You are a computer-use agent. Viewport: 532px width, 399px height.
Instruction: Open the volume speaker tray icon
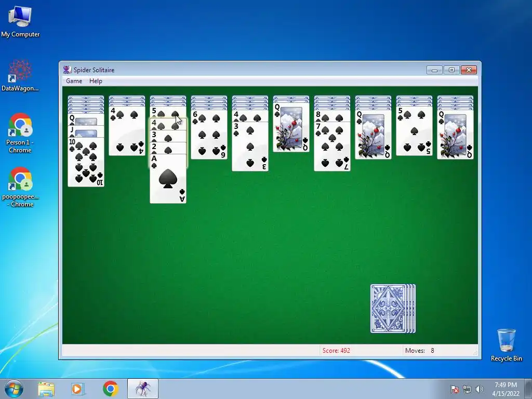tap(479, 389)
